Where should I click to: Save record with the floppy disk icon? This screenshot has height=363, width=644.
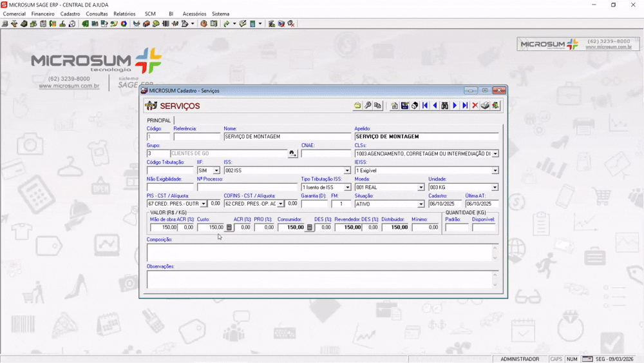[404, 106]
